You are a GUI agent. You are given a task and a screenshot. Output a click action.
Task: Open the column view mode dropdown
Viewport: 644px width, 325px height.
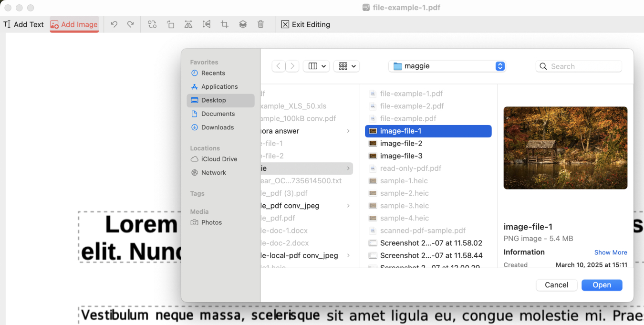tap(317, 66)
